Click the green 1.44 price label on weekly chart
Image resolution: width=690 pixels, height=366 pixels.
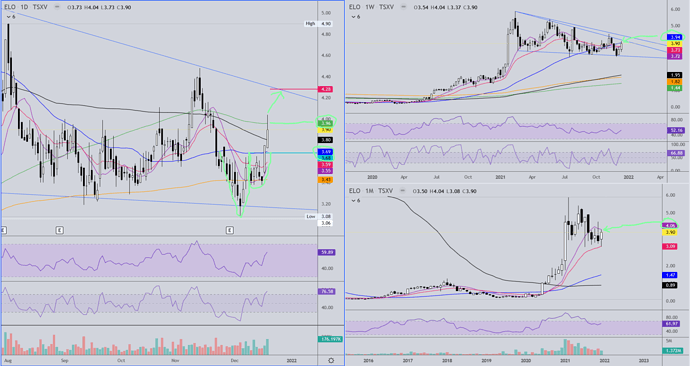675,88
